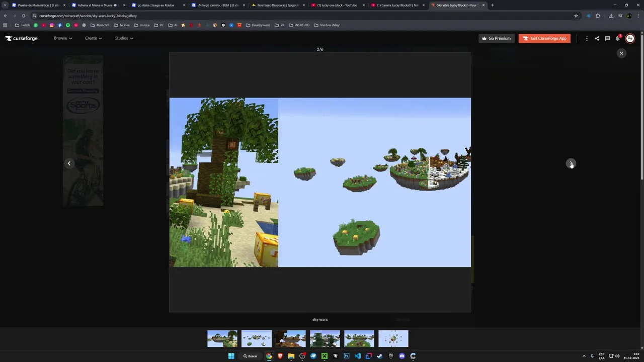Open the sixth gallery thumbnail
Viewport: 644px width, 362px height.
pyautogui.click(x=393, y=338)
